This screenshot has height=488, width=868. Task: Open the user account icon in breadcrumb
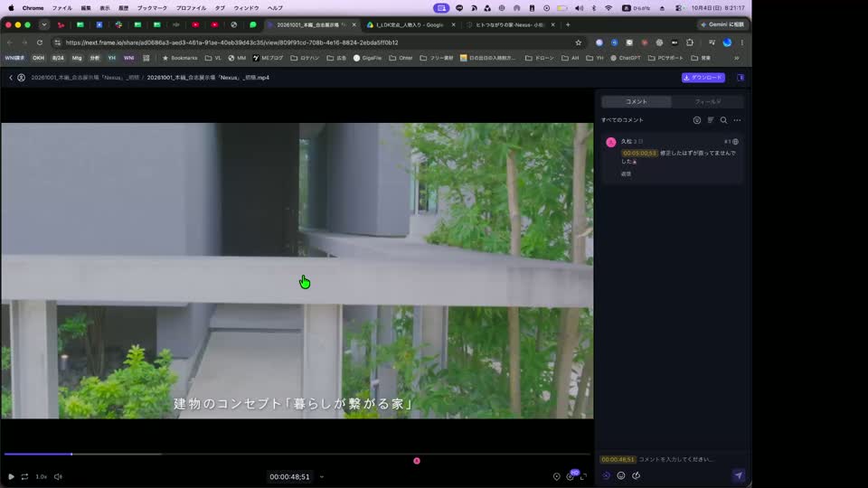(21, 78)
